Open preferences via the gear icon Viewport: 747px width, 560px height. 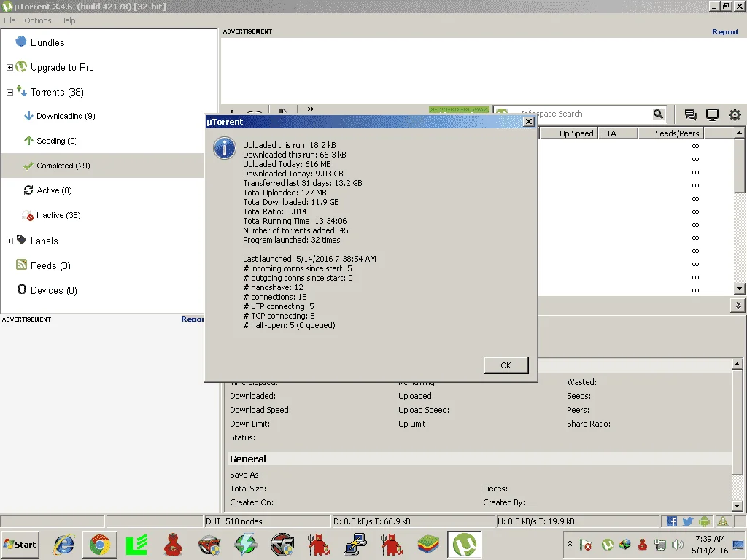735,114
